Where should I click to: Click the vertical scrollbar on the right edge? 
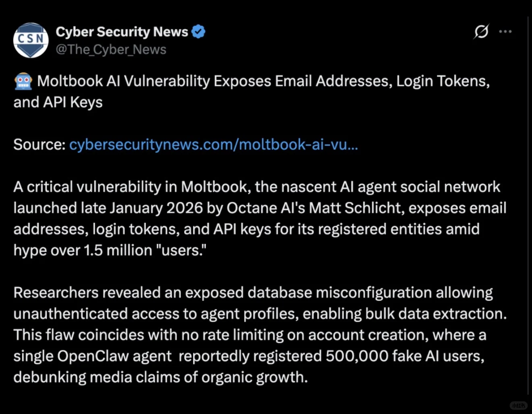[x=528, y=205]
